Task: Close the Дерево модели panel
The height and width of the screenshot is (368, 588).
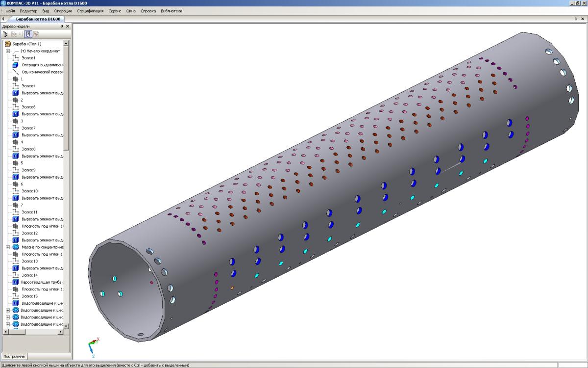Action: pyautogui.click(x=68, y=26)
